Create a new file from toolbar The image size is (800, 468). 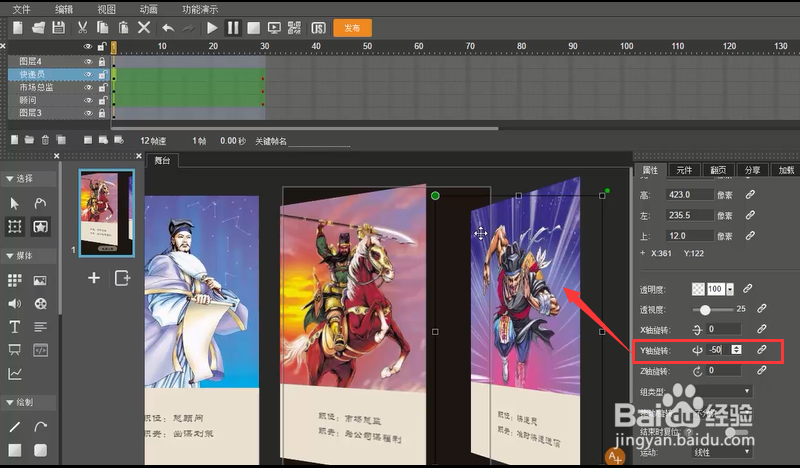click(x=18, y=28)
